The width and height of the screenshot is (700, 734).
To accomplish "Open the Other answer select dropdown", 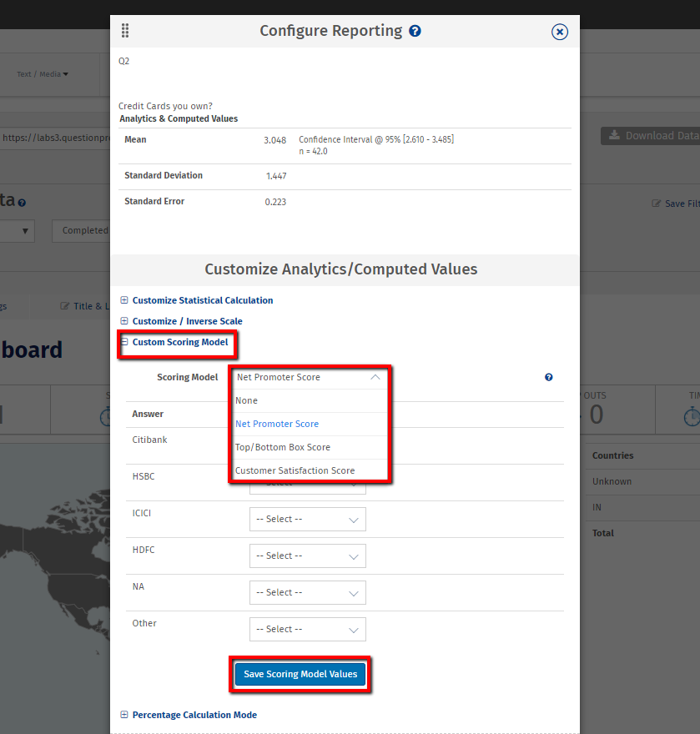I will coord(307,629).
